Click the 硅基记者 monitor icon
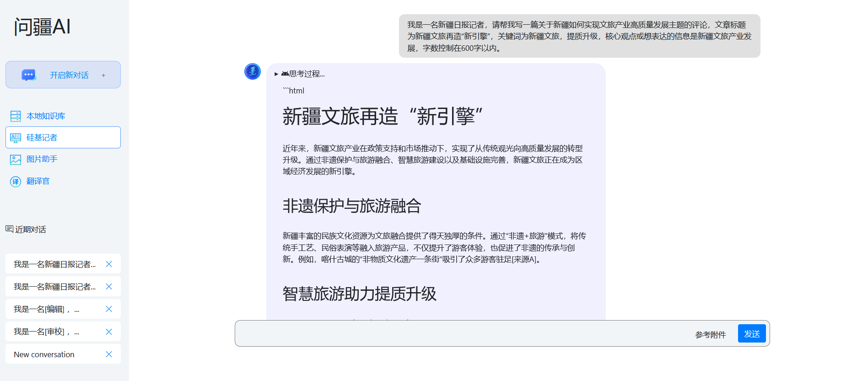Viewport: 868px width, 381px height. (16, 138)
